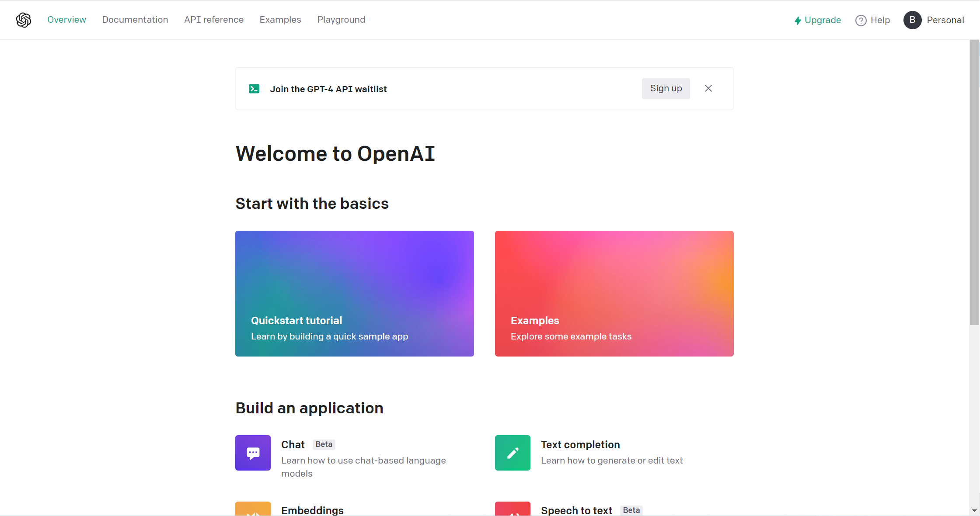Click Learn how to generate or edit text
This screenshot has height=516, width=980.
click(x=612, y=461)
